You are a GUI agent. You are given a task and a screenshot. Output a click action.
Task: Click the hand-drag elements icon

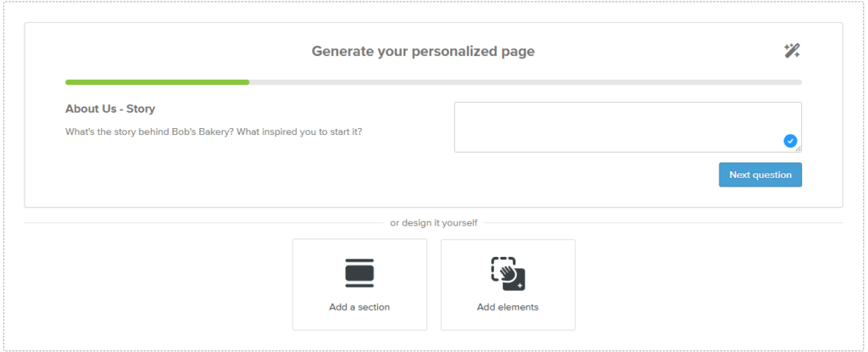coord(508,273)
